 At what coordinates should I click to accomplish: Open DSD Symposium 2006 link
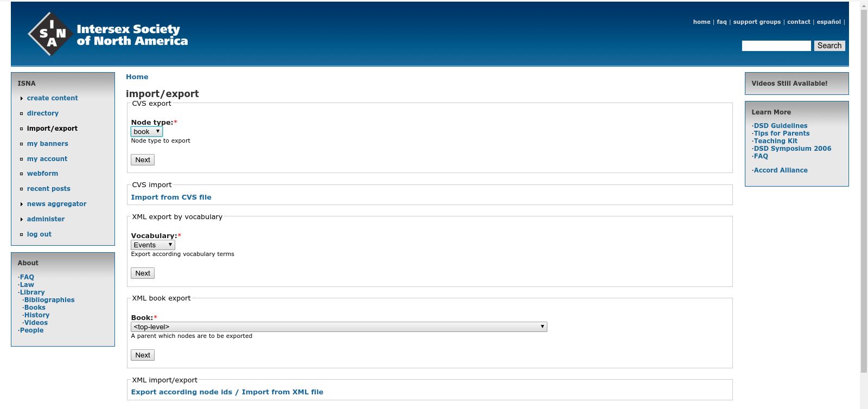tap(793, 149)
